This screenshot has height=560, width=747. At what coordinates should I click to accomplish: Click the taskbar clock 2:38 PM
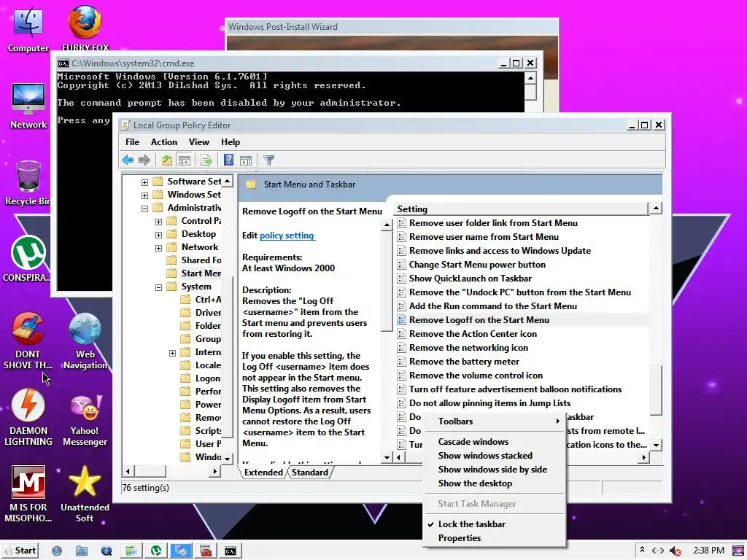point(708,551)
